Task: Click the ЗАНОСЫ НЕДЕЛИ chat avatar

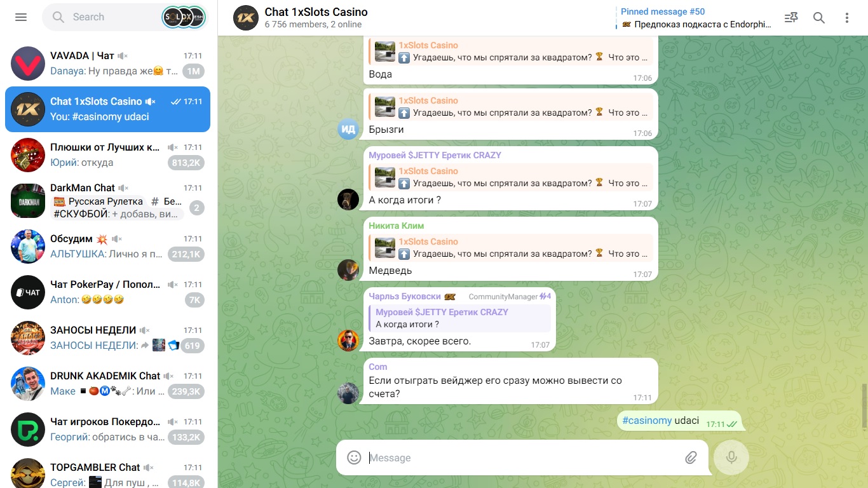Action: (x=28, y=338)
